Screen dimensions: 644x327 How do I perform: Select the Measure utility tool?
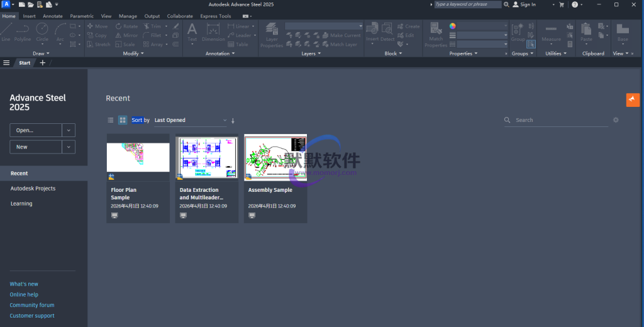[551, 33]
